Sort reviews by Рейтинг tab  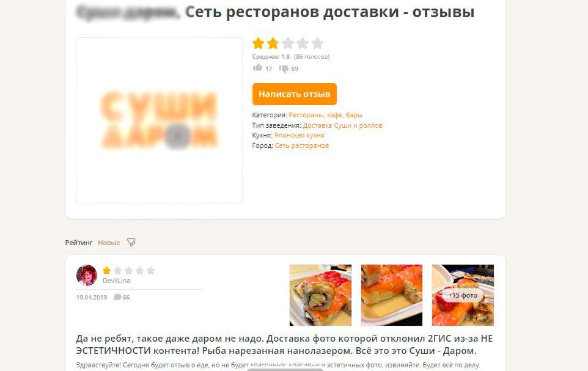coord(79,243)
